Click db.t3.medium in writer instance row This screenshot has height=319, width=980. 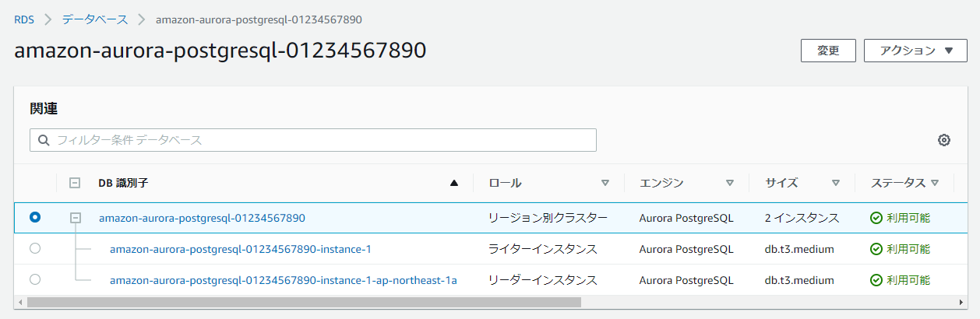click(x=799, y=249)
